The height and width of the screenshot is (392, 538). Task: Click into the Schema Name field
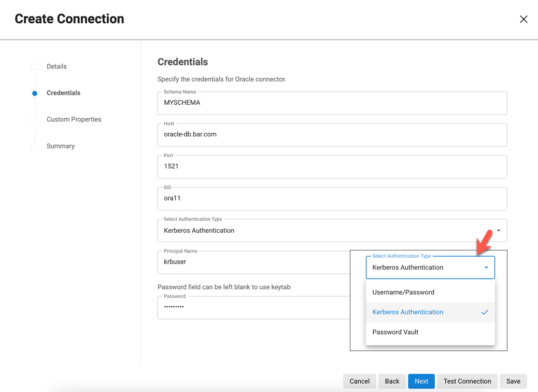coord(332,103)
